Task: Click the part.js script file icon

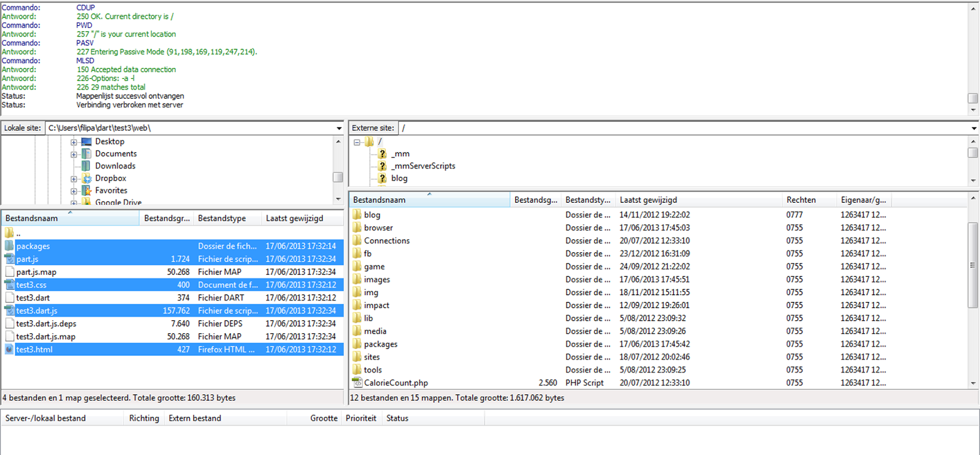Action: coord(9,259)
